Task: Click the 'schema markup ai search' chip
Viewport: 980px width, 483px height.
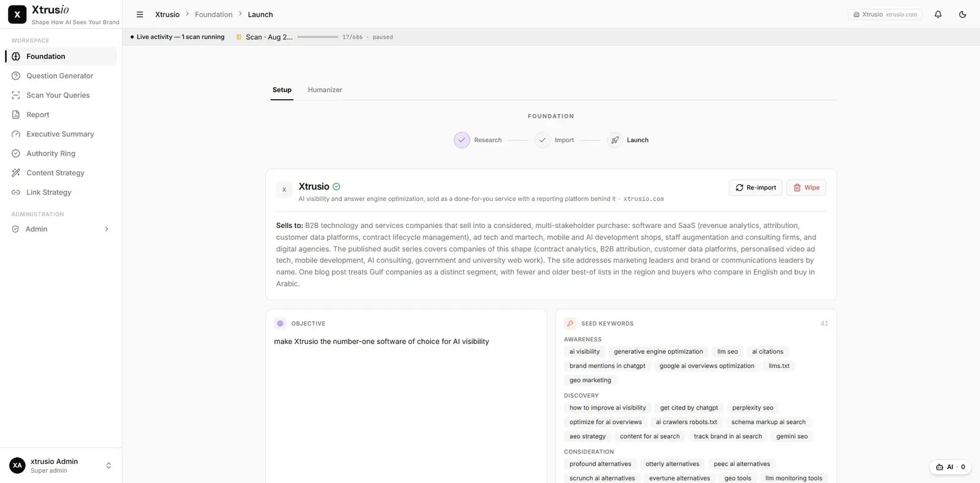Action: (x=769, y=422)
